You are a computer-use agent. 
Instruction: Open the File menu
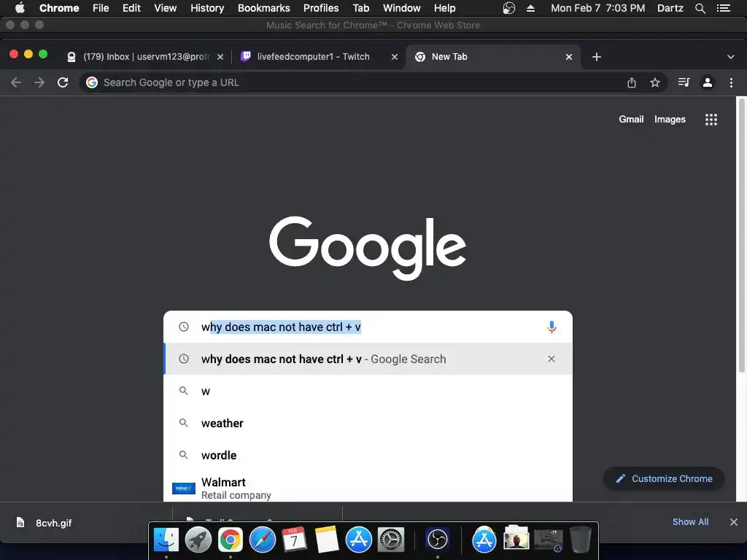[x=101, y=8]
